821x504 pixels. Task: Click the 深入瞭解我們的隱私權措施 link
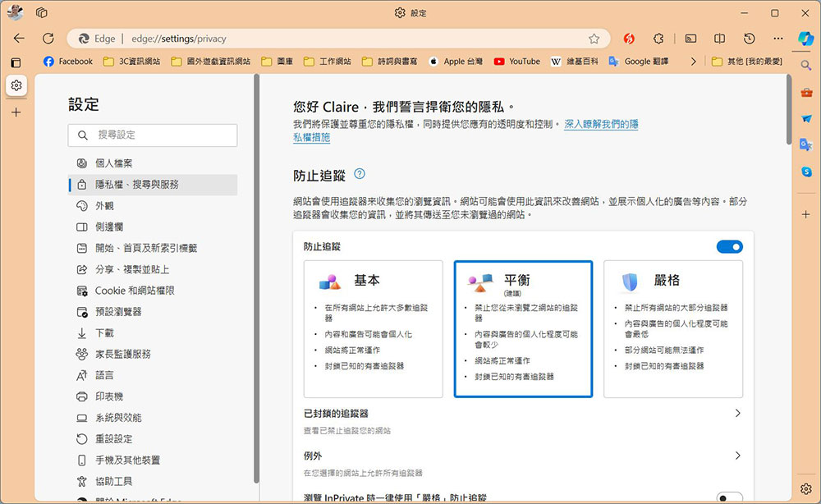point(601,124)
